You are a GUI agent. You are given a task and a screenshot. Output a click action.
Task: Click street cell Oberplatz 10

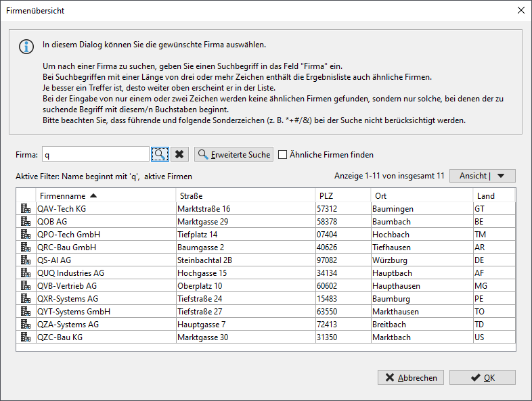[x=246, y=286]
